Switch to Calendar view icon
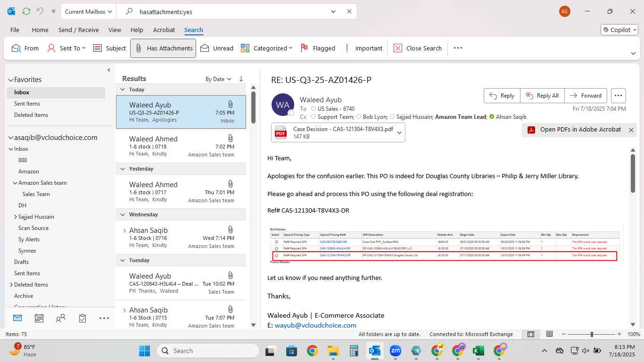This screenshot has width=644, height=362. pos(39,318)
